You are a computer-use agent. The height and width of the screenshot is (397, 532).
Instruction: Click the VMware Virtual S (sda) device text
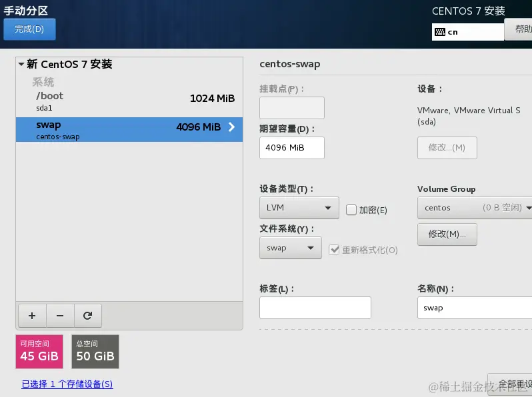click(x=469, y=116)
